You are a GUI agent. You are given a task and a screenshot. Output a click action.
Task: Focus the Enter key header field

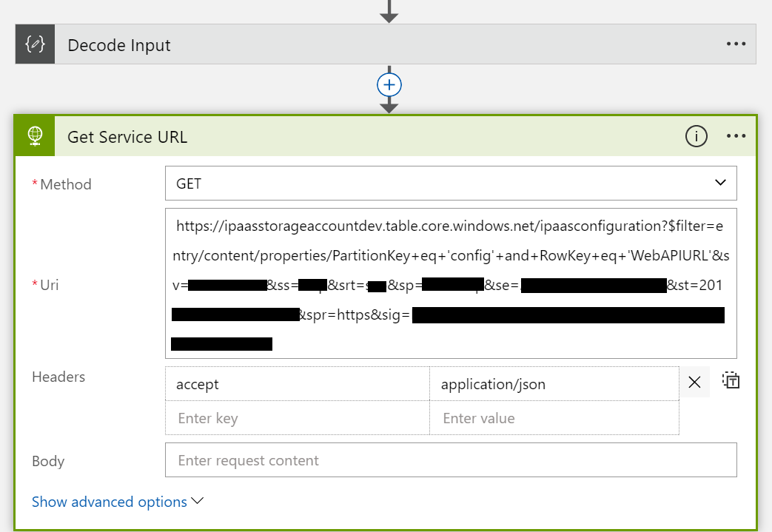tap(297, 418)
